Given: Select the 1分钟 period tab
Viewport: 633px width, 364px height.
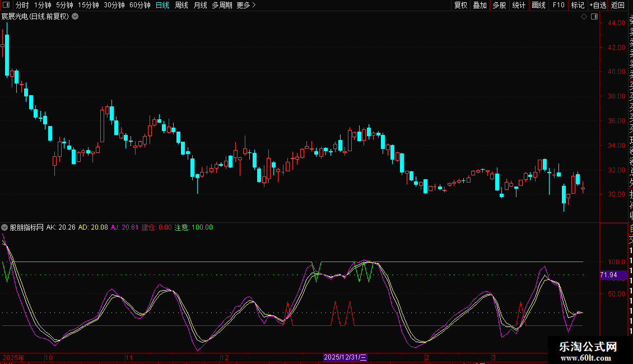Looking at the screenshot, I should (43, 5).
